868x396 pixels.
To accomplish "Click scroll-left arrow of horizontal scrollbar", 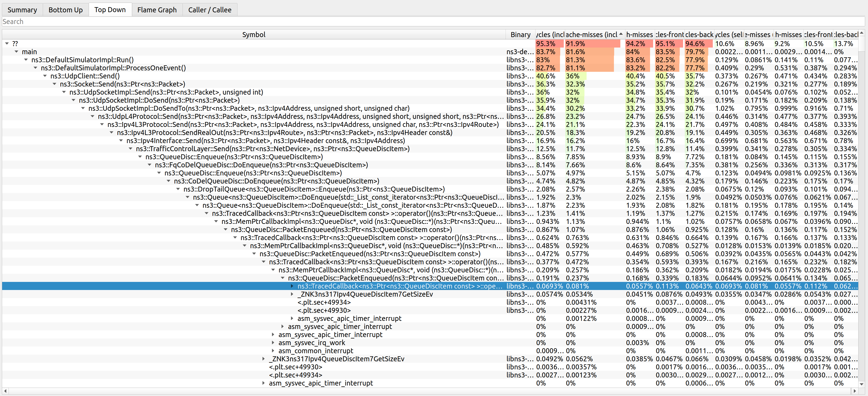I will 5,391.
